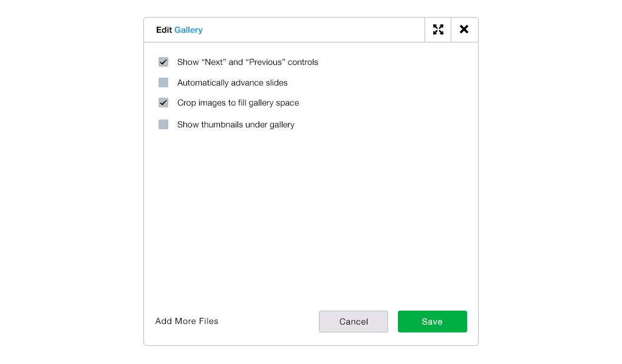The height and width of the screenshot is (364, 622).
Task: Save the gallery settings
Action: [x=432, y=322]
